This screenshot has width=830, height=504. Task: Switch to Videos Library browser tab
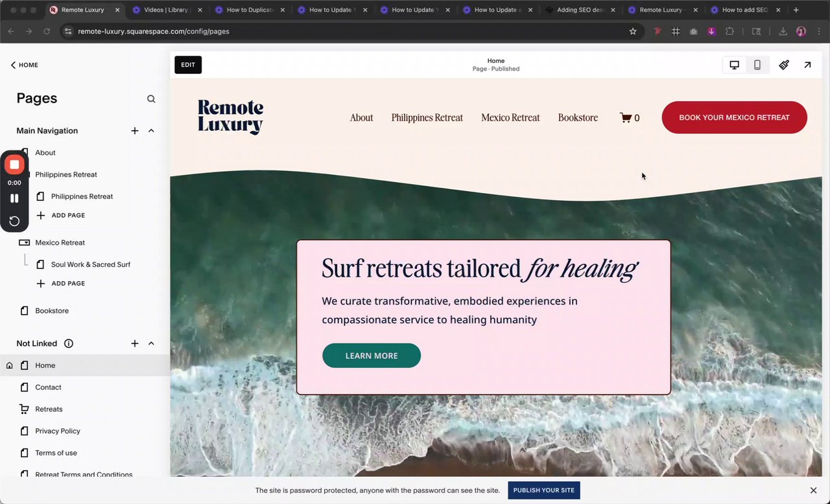(165, 10)
